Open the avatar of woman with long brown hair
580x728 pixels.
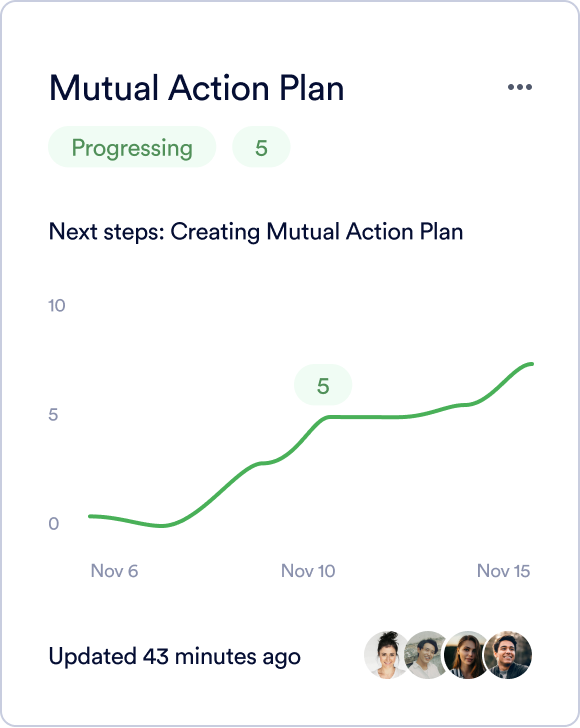[465, 655]
